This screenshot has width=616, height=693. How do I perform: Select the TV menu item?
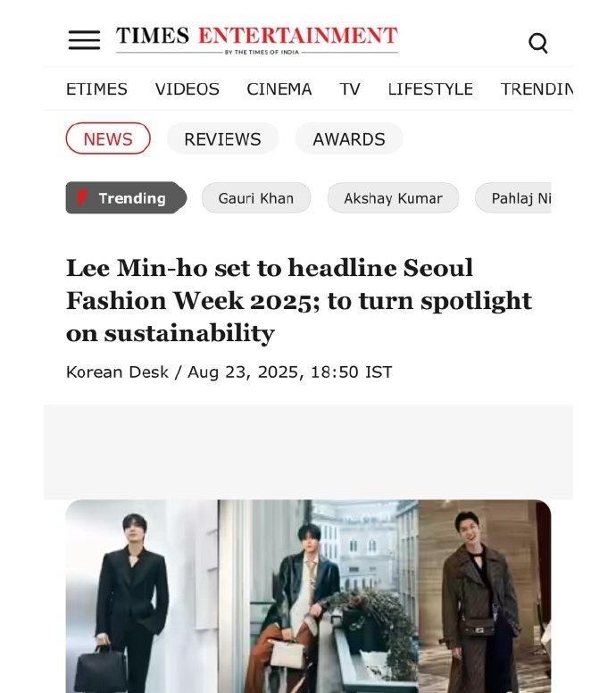point(350,88)
